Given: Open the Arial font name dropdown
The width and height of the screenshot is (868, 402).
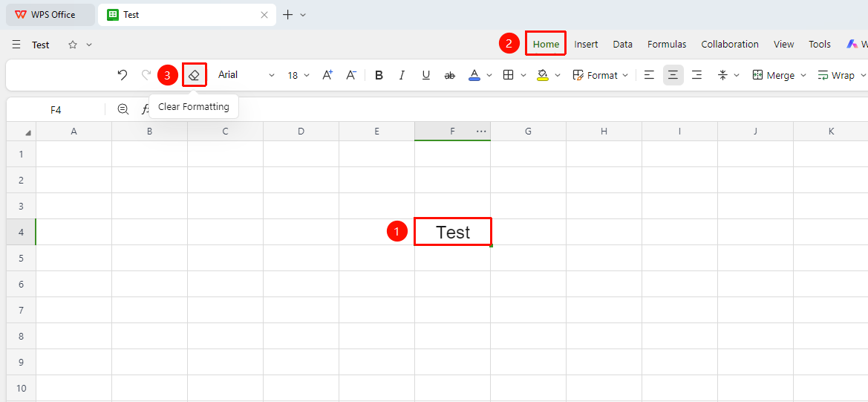Looking at the screenshot, I should point(246,75).
